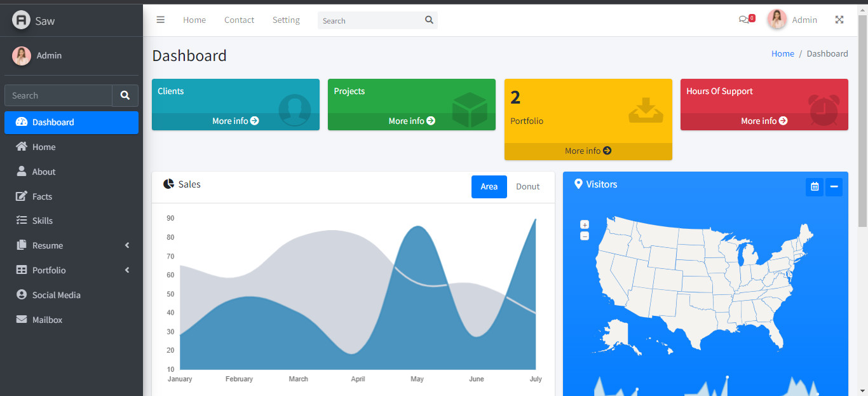Click the top search magnifier icon

point(429,20)
